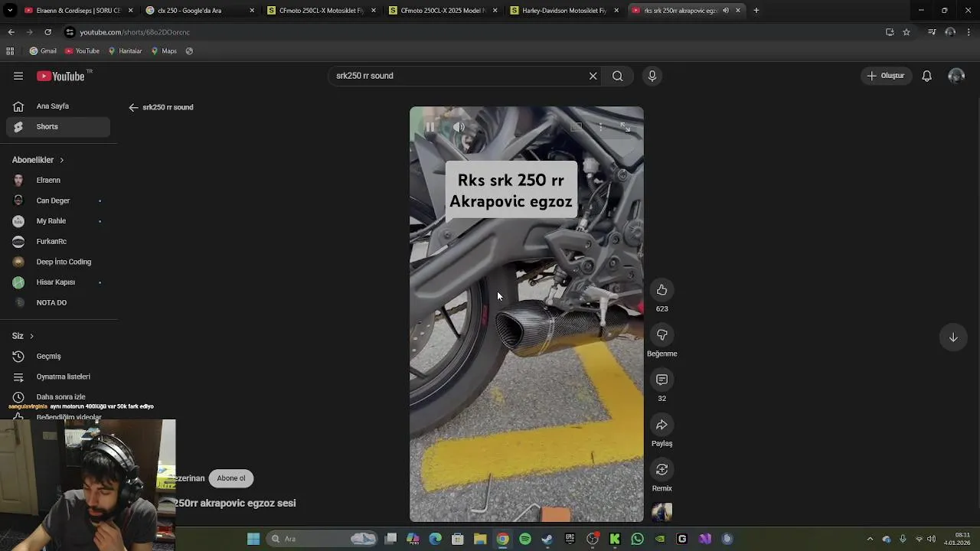The height and width of the screenshot is (551, 980).
Task: Switch to the CFmoto 250CL-X 2025 Model tab
Action: click(443, 11)
